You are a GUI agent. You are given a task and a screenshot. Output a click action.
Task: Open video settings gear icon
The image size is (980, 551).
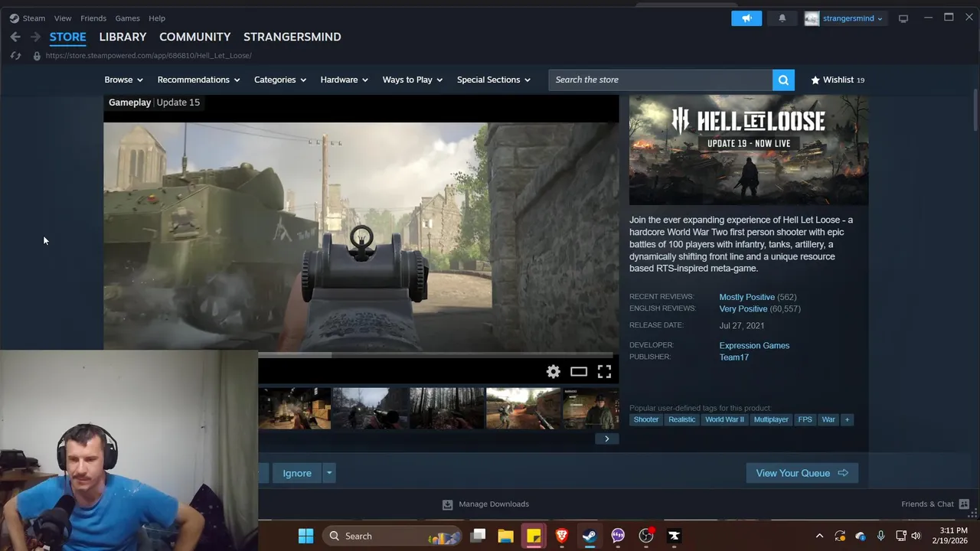[x=554, y=372]
